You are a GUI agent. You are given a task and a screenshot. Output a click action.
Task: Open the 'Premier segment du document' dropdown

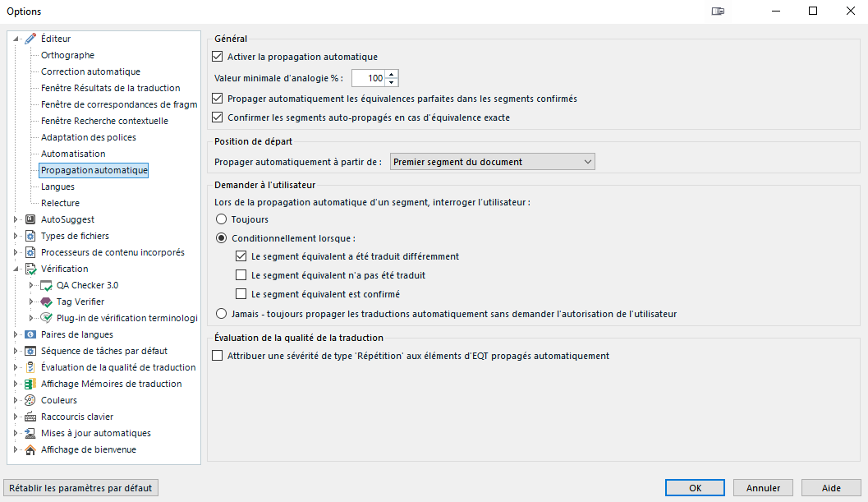pyautogui.click(x=588, y=161)
